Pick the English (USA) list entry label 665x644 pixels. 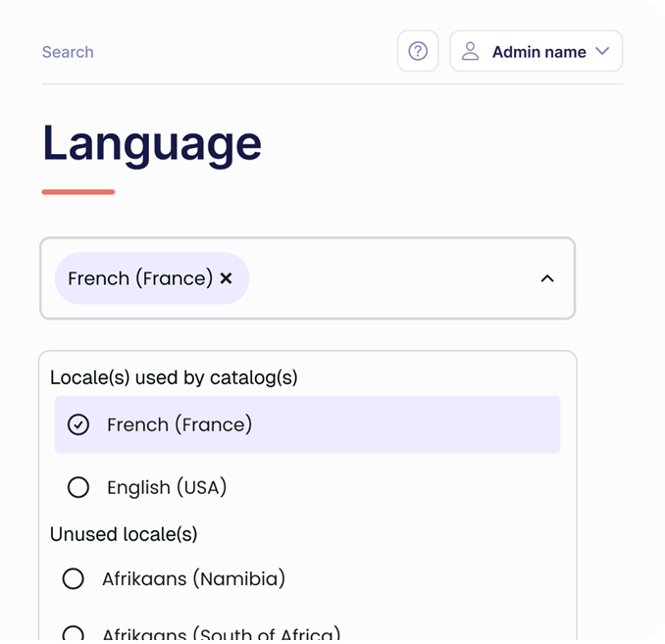[x=167, y=487]
